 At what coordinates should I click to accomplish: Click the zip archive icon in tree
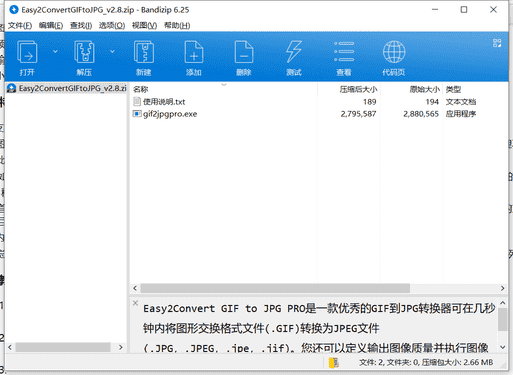pyautogui.click(x=11, y=88)
